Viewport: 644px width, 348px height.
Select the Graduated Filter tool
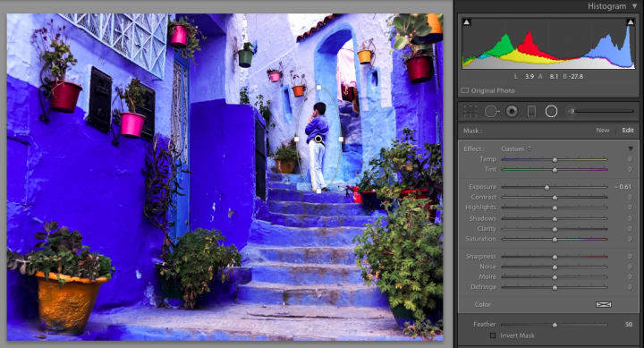click(x=531, y=111)
